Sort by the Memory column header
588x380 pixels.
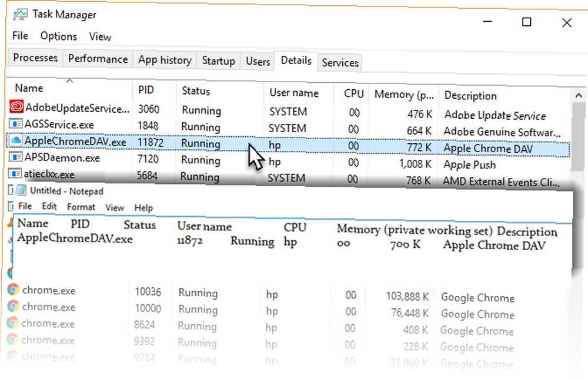pos(403,95)
